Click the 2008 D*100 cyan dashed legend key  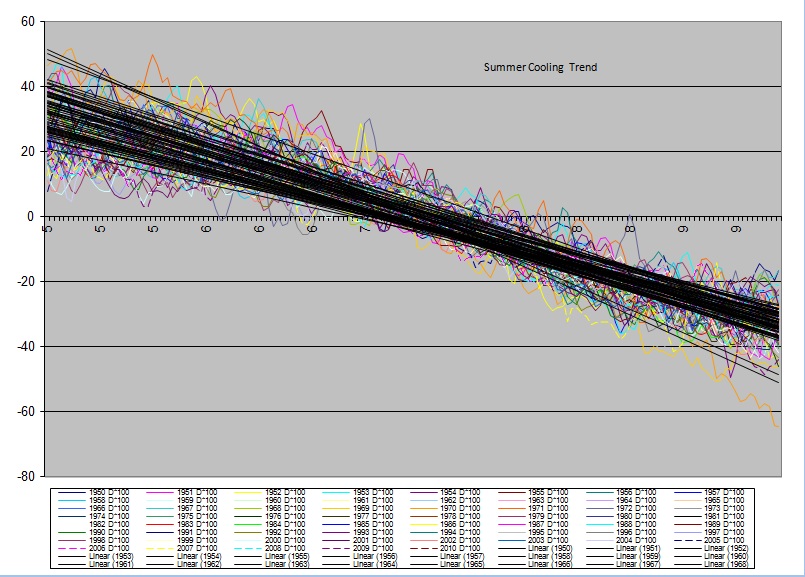tap(249, 549)
